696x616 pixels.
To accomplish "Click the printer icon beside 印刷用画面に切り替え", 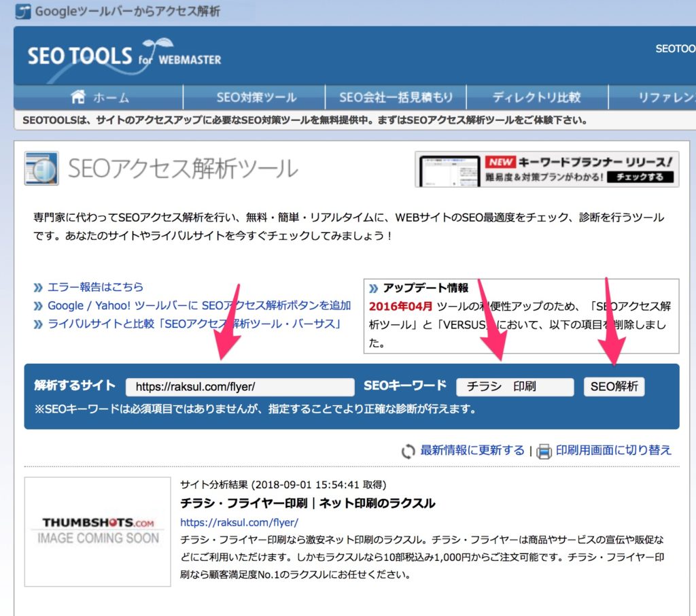I will tap(544, 451).
